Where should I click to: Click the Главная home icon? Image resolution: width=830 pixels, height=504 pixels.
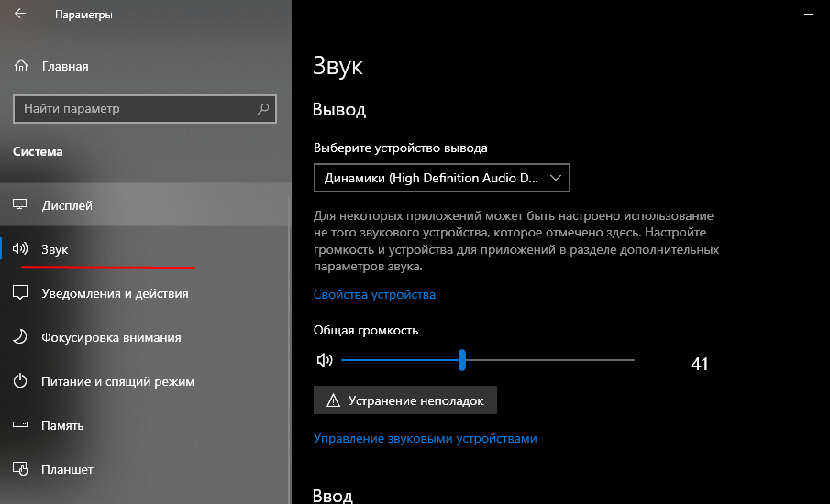pyautogui.click(x=21, y=67)
